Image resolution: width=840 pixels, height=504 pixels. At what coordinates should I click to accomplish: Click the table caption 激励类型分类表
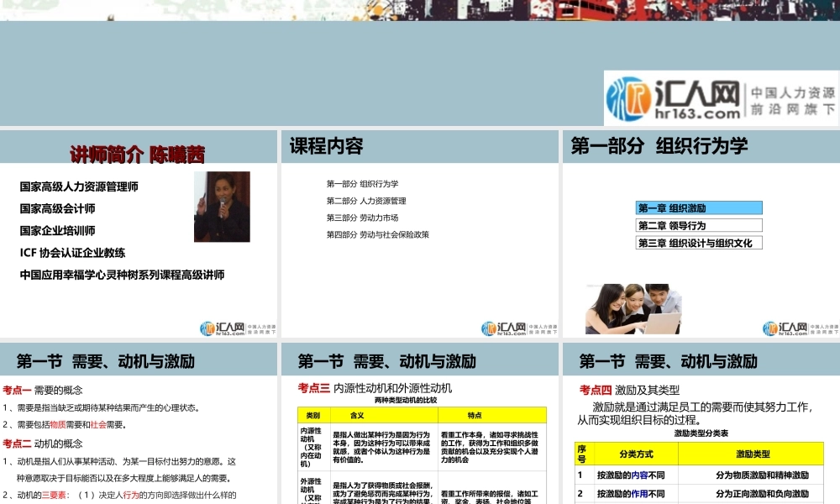tap(701, 433)
